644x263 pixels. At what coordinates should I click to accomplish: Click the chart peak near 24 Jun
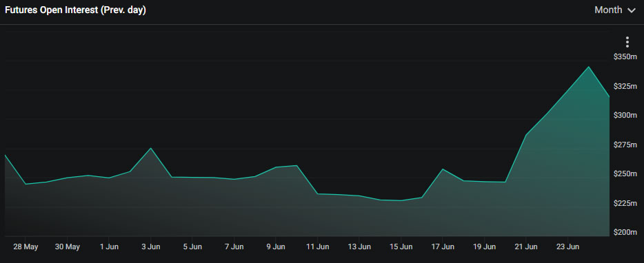[x=588, y=67]
